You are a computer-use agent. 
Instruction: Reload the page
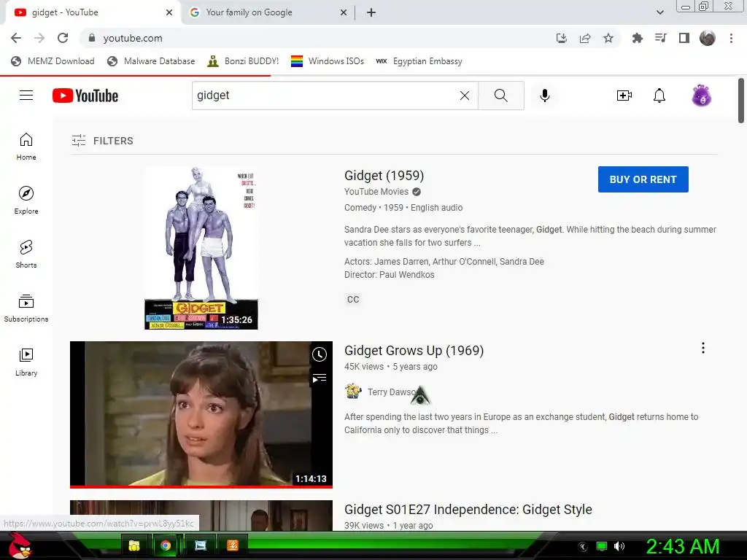click(x=63, y=38)
